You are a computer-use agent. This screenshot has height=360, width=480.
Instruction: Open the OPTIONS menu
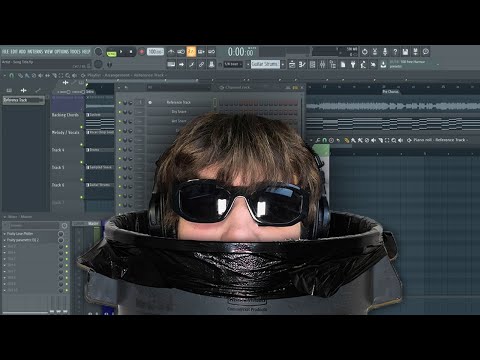tap(61, 52)
